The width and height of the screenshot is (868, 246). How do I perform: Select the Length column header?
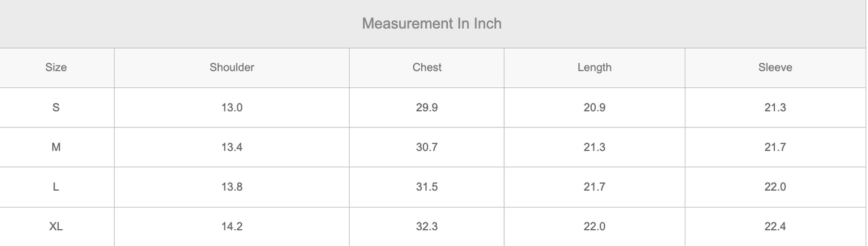pyautogui.click(x=594, y=67)
